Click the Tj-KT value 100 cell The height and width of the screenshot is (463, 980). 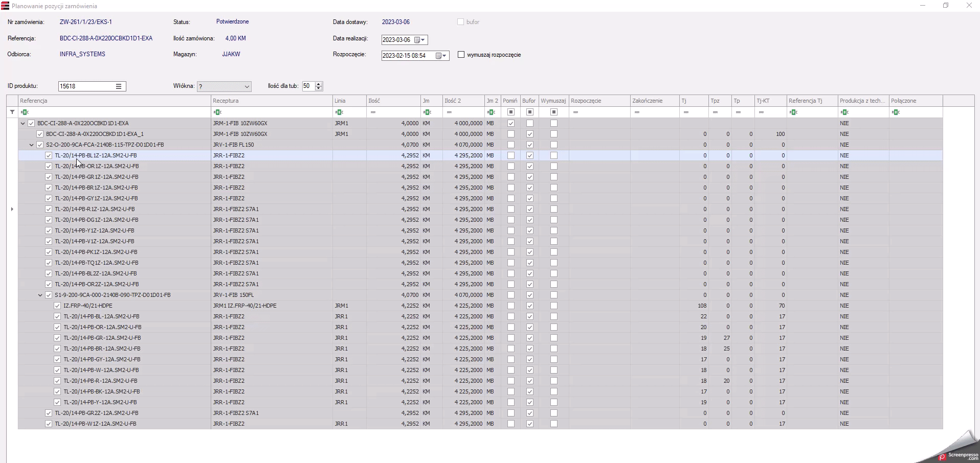click(771, 134)
